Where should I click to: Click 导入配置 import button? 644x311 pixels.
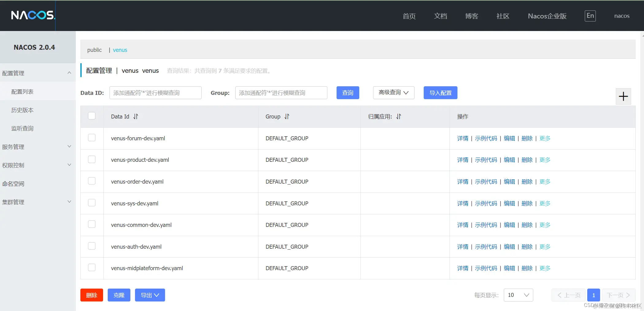tap(440, 93)
